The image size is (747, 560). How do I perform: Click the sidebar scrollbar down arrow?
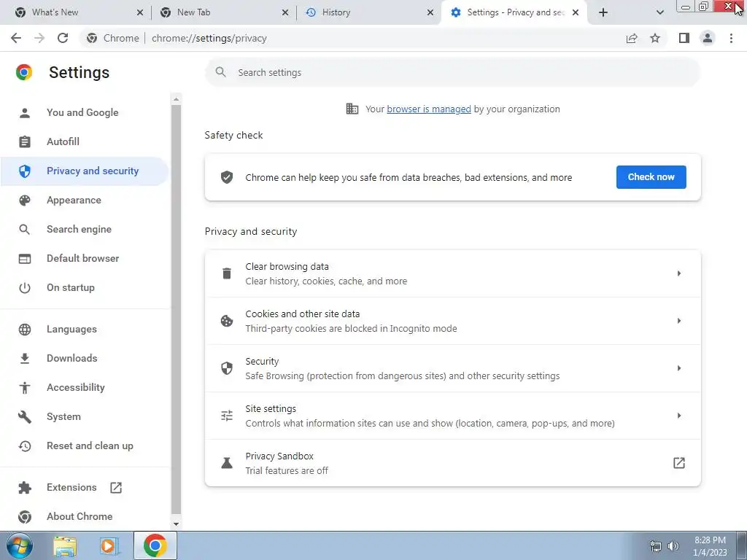click(x=177, y=524)
